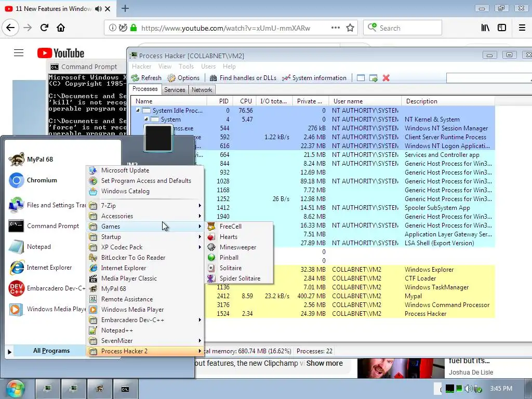Click the Start orb button
532x399 pixels.
click(x=15, y=389)
